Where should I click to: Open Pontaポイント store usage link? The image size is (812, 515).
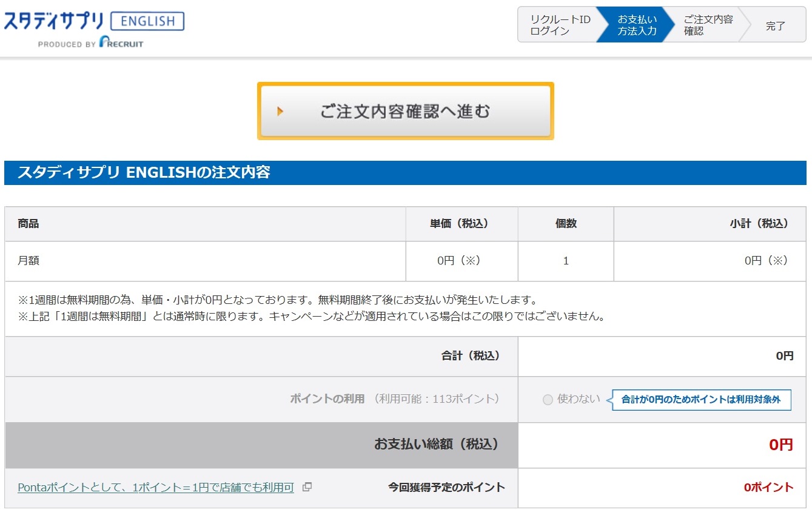click(156, 488)
